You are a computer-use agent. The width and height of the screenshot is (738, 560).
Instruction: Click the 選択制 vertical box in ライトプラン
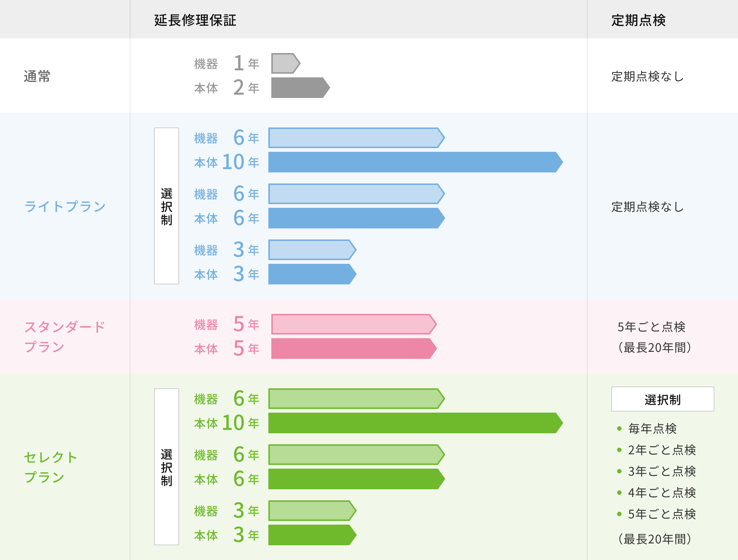pos(167,206)
